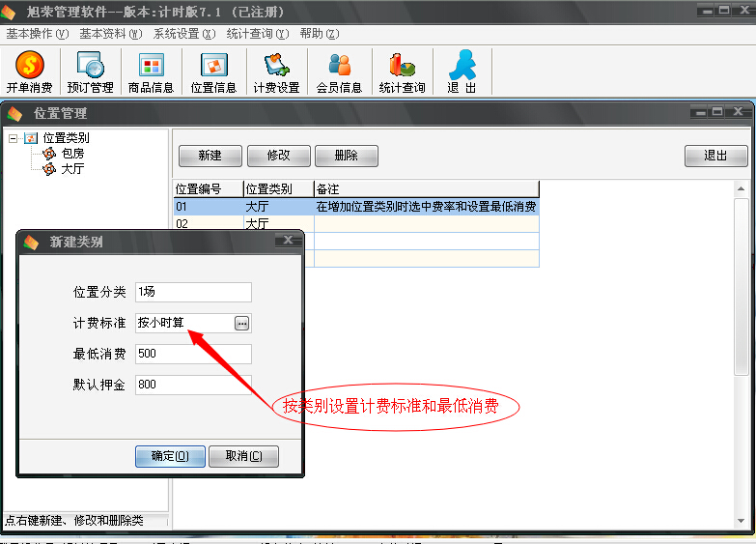Viewport: 756px width, 544px height.
Task: Cancel with the 取消 button
Action: click(x=243, y=456)
